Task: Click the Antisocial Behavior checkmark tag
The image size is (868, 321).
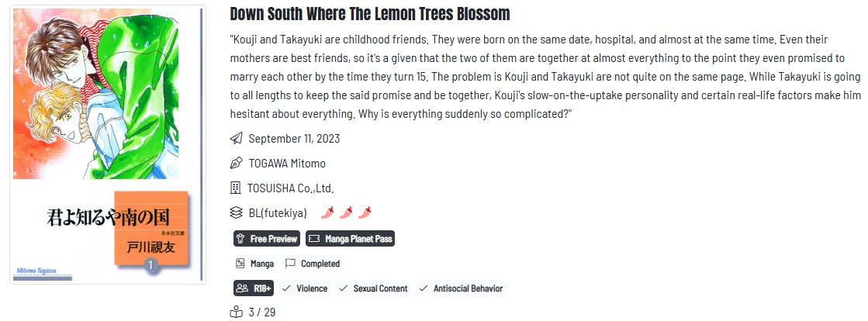Action: [461, 288]
